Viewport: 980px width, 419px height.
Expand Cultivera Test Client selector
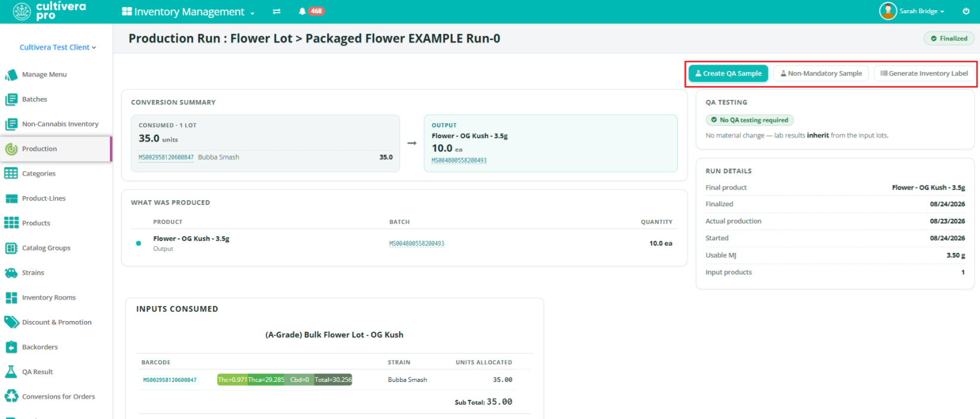(57, 47)
